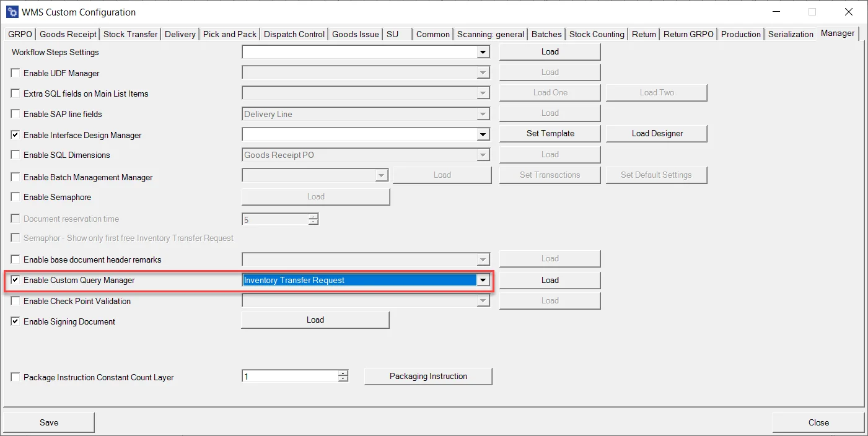This screenshot has height=436, width=868.
Task: Click the Set Template button
Action: pos(549,133)
